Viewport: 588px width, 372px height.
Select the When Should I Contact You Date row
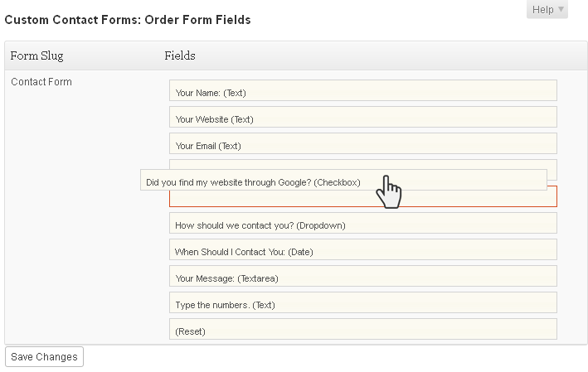(363, 249)
